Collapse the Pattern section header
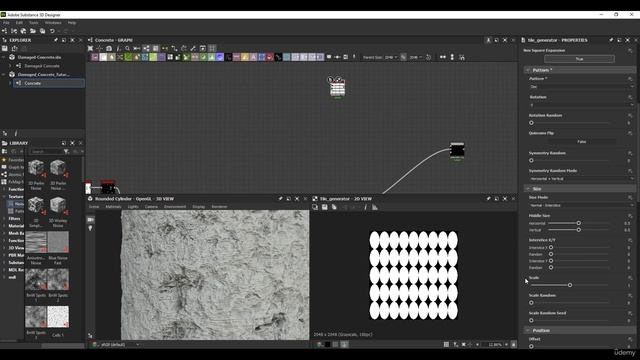640x360 pixels. click(580, 70)
